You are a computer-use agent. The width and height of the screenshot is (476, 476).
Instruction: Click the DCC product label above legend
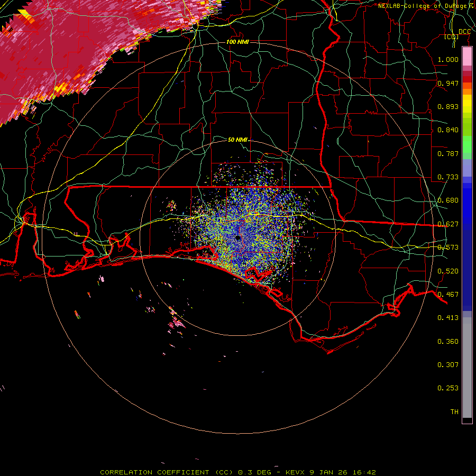click(x=464, y=32)
